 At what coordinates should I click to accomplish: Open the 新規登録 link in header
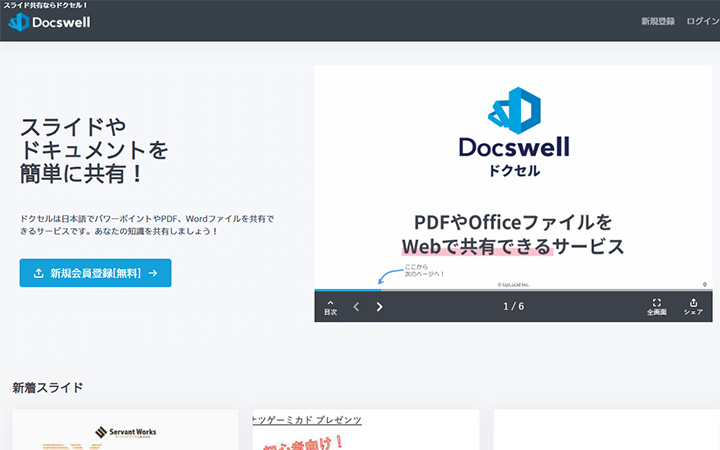(658, 21)
